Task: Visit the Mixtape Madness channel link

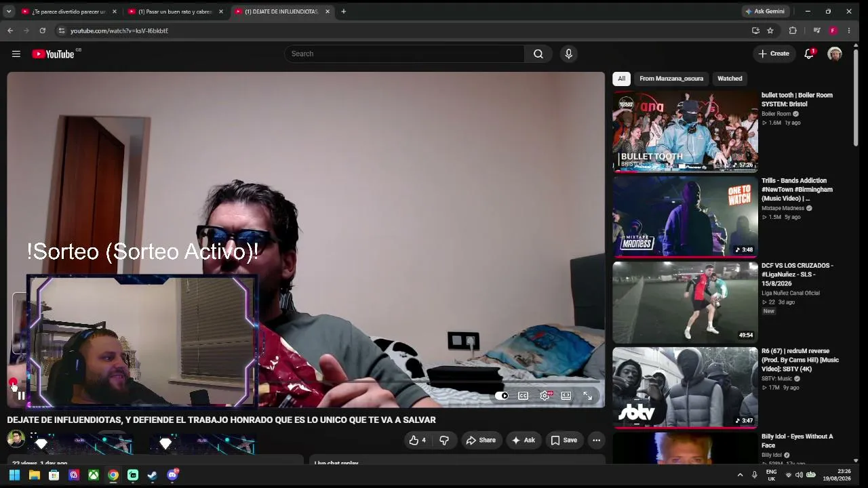Action: point(783,208)
